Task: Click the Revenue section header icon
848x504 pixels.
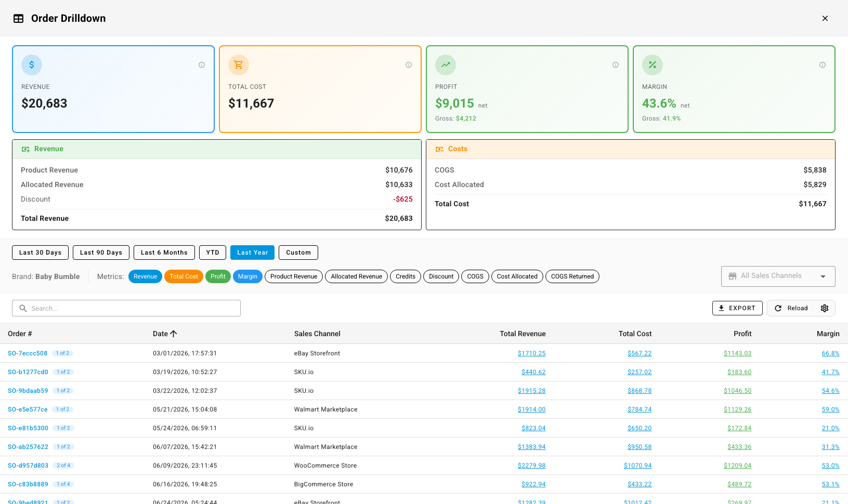Action: point(25,149)
